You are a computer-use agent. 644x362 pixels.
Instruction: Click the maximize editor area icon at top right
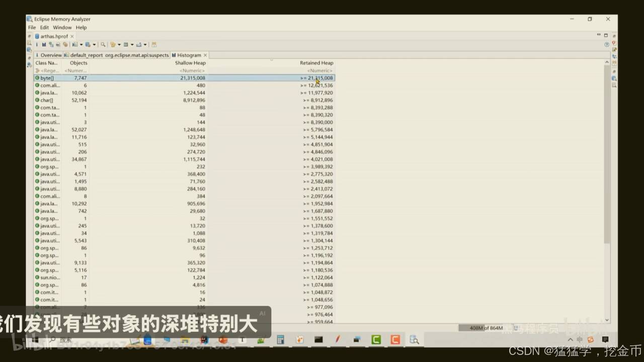pyautogui.click(x=606, y=35)
